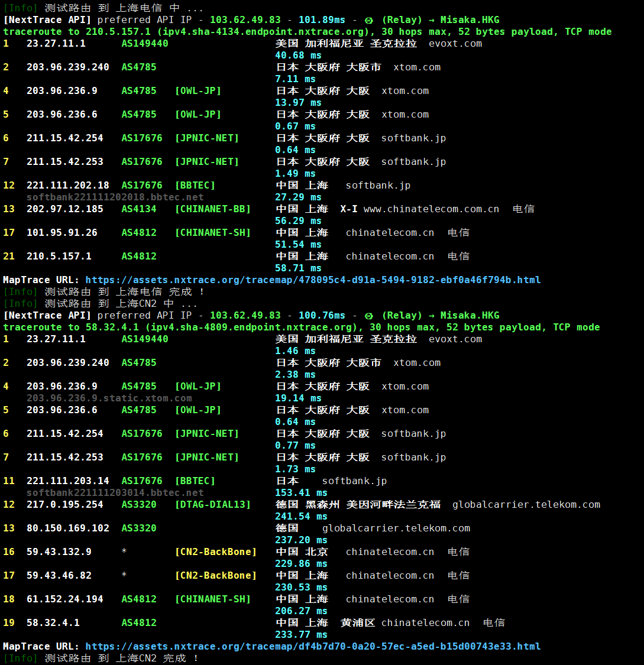Select the 100.76ms API latency
Viewport: 644px width, 665px height.
click(322, 316)
